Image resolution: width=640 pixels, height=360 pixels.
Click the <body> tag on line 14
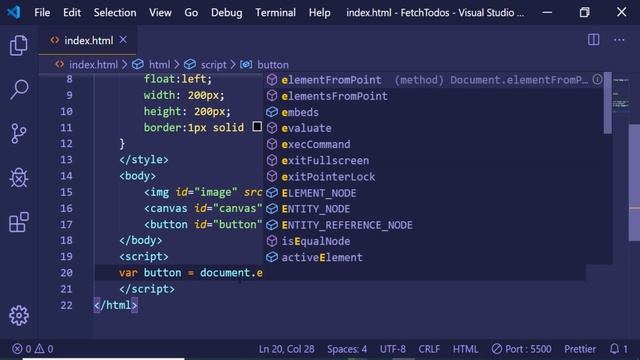[x=138, y=176]
